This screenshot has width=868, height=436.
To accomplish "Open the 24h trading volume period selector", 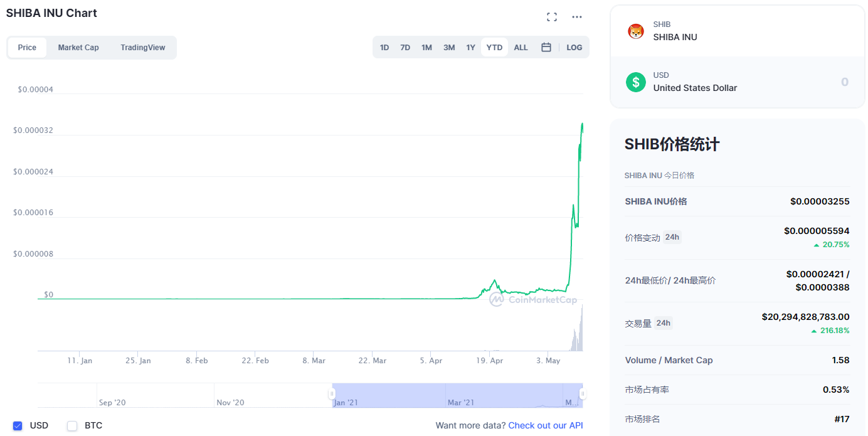I will (663, 323).
